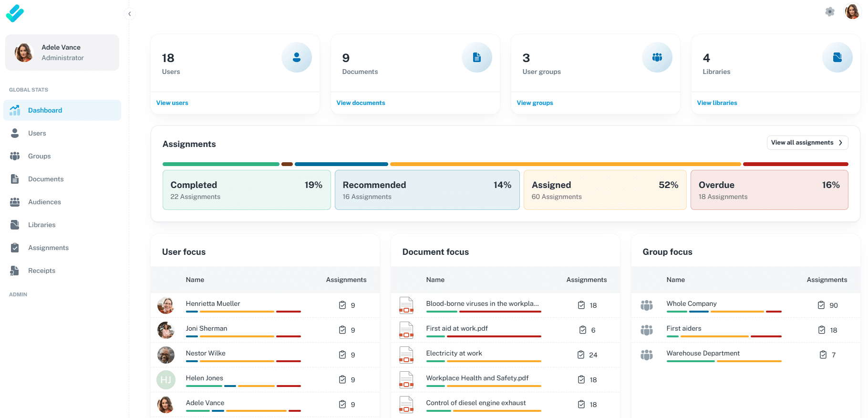Open the View documents link
The width and height of the screenshot is (868, 418).
[361, 103]
